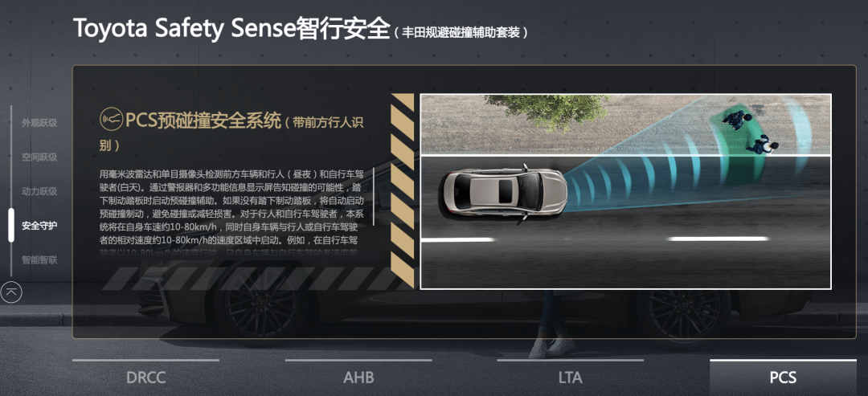This screenshot has width=868, height=396.
Task: Click the green-highlighted pedestrians in the illustration
Action: click(747, 133)
